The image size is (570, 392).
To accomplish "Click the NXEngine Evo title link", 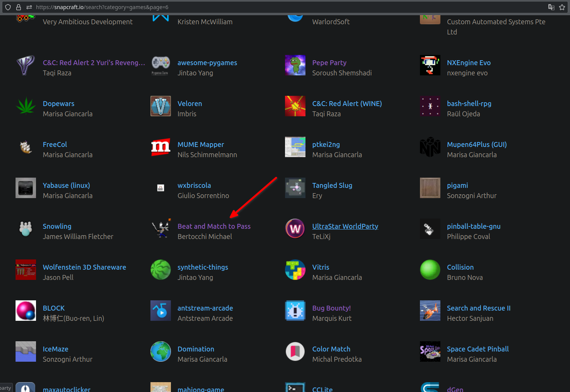I will click(468, 62).
